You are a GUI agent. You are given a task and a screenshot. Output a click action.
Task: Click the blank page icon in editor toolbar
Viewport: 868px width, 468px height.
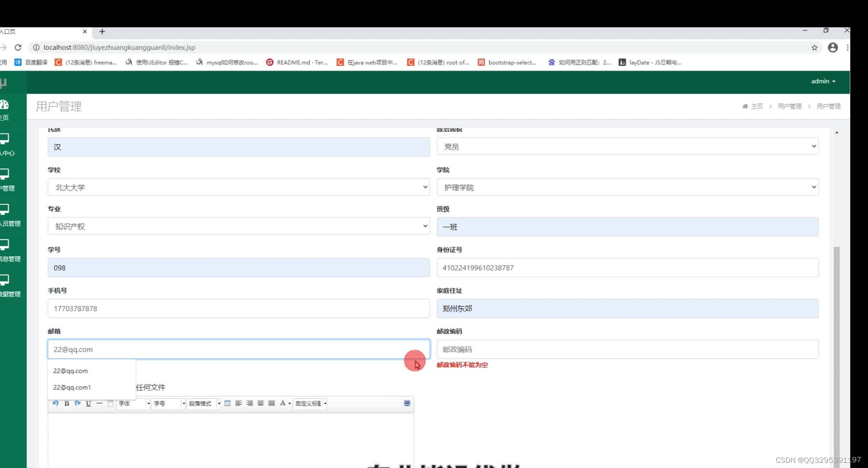tap(110, 403)
